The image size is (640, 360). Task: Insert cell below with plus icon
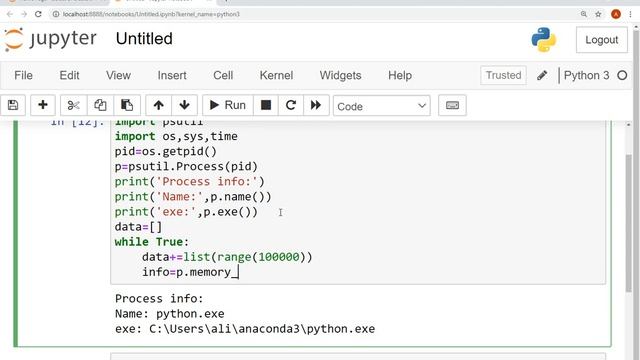[x=42, y=105]
